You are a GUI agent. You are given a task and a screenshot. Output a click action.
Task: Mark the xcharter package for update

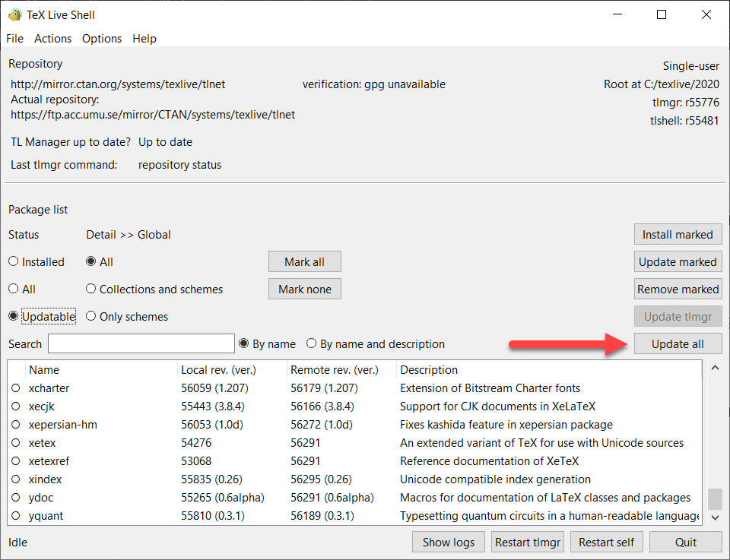(x=16, y=388)
